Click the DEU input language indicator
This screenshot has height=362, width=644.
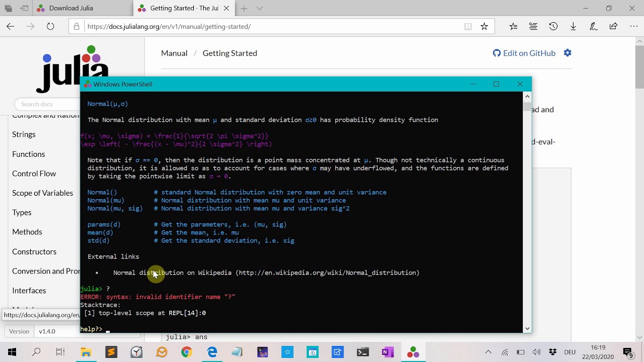(570, 352)
